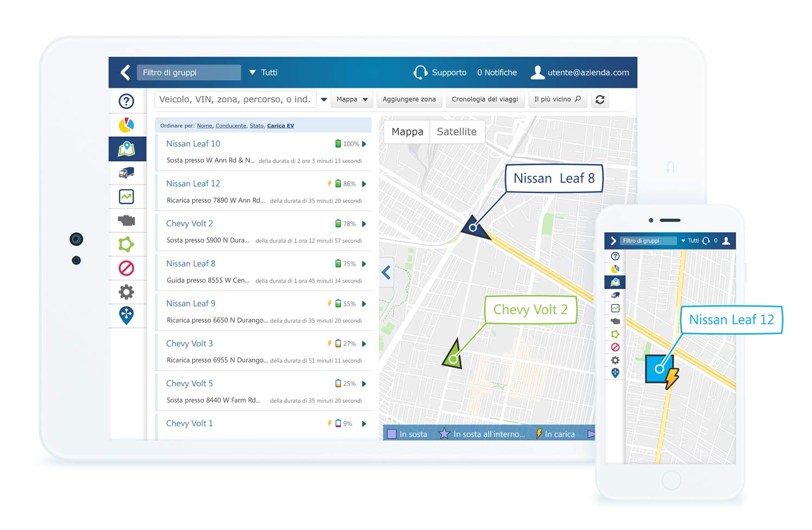Viewport: 812px width, 530px height.
Task: Tap the headset support icon in phone header
Action: click(706, 240)
